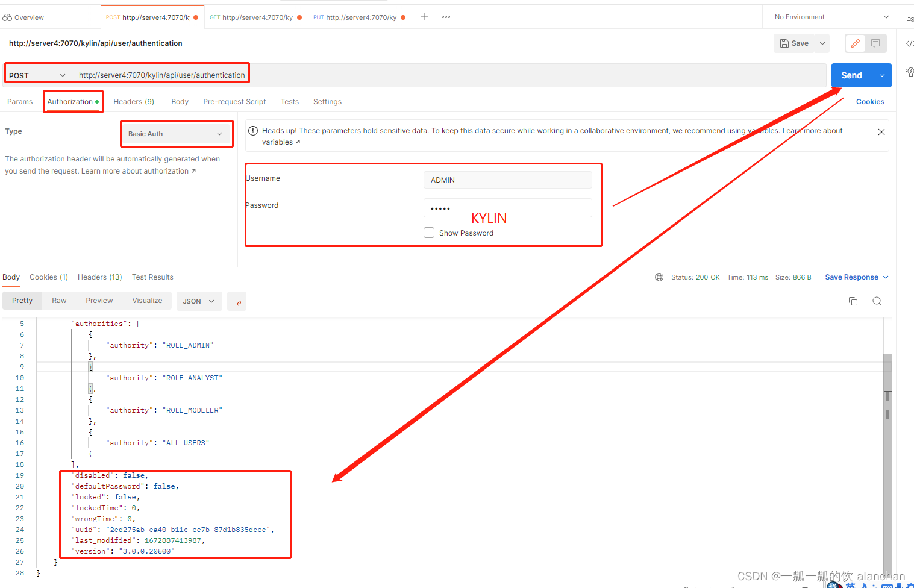Select the Visualize view
The image size is (914, 588).
coord(147,301)
